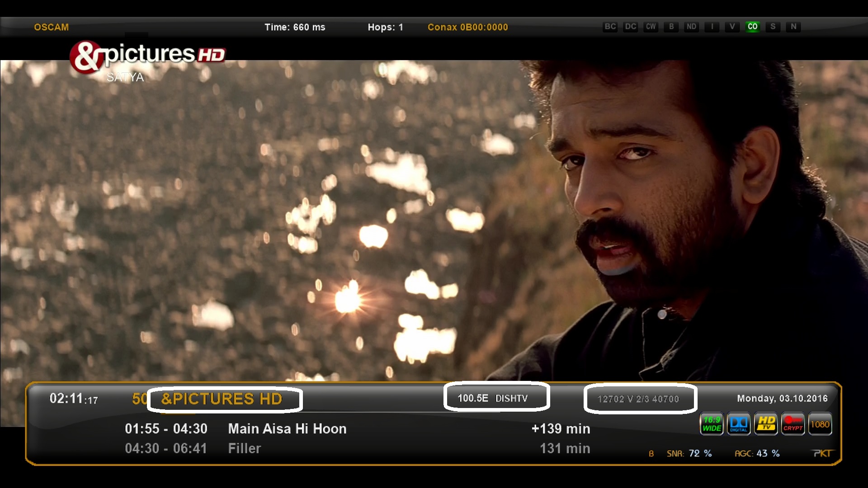Click the red CRYPT icon
868x488 pixels.
(793, 424)
